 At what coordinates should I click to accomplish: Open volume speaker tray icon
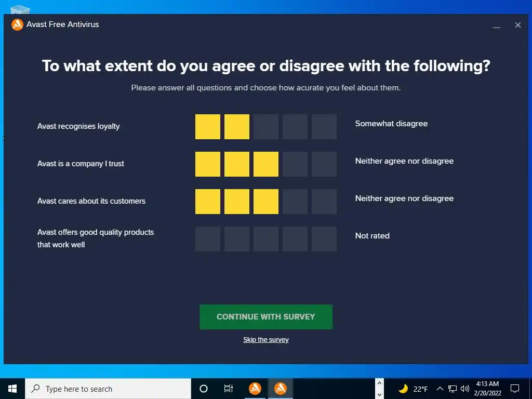(465, 389)
